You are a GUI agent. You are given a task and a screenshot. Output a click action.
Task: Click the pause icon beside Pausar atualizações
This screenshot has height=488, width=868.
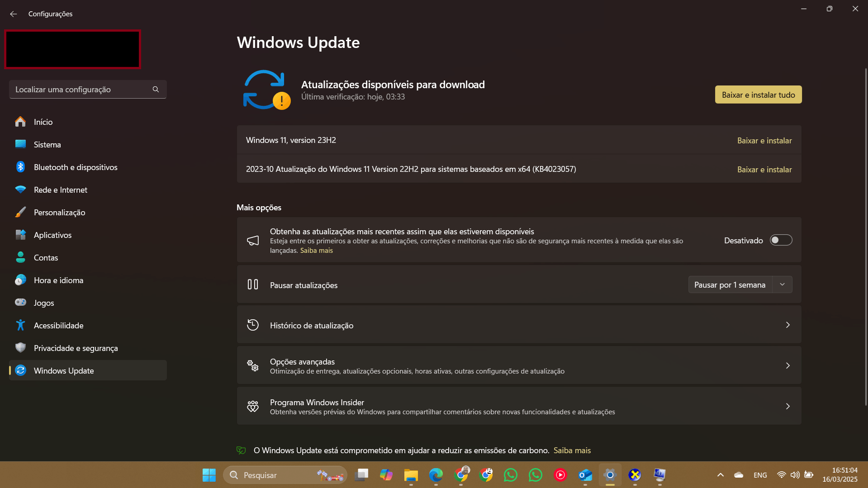[253, 284]
